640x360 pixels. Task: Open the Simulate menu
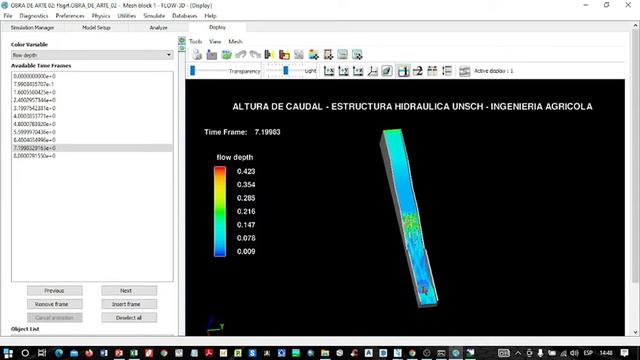point(154,16)
